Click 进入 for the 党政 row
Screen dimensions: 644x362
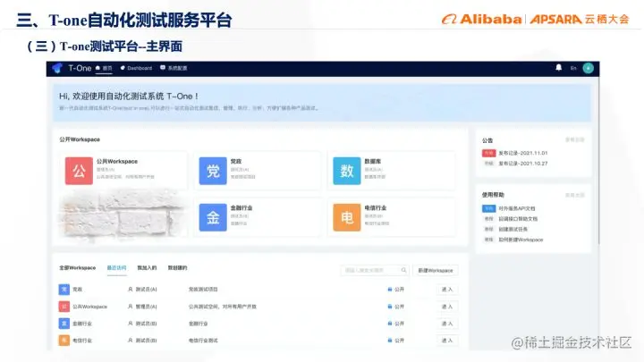[x=447, y=290]
